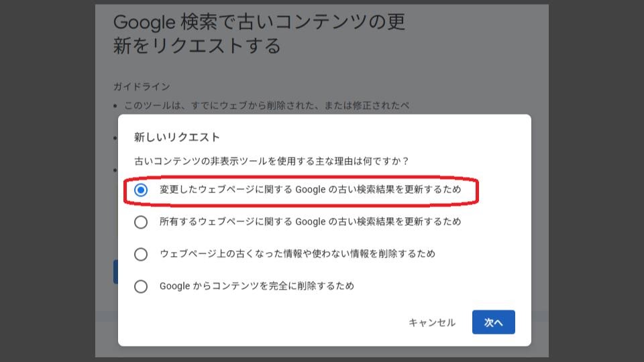Choose 'ウェブページ上の古くなった情報や使わない情報を削除するため' option
644x362 pixels.
141,254
